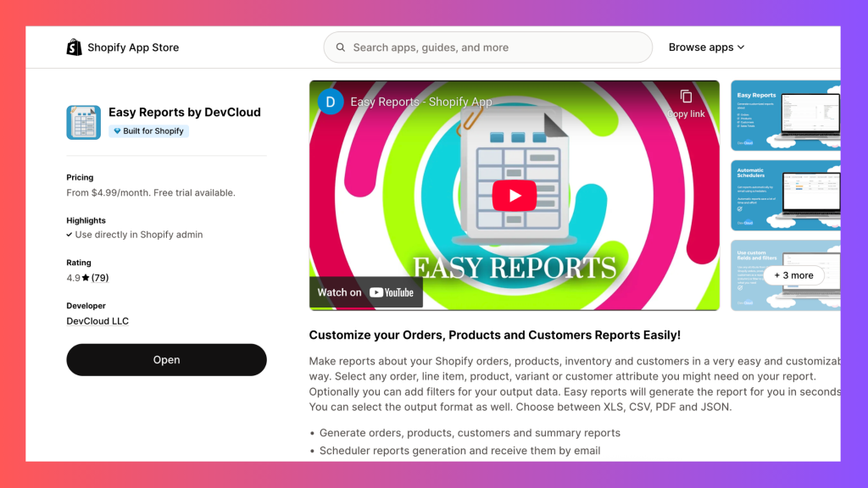Click the YouTube logo in Watch on bar
Image resolution: width=868 pixels, height=488 pixels.
[x=391, y=292]
